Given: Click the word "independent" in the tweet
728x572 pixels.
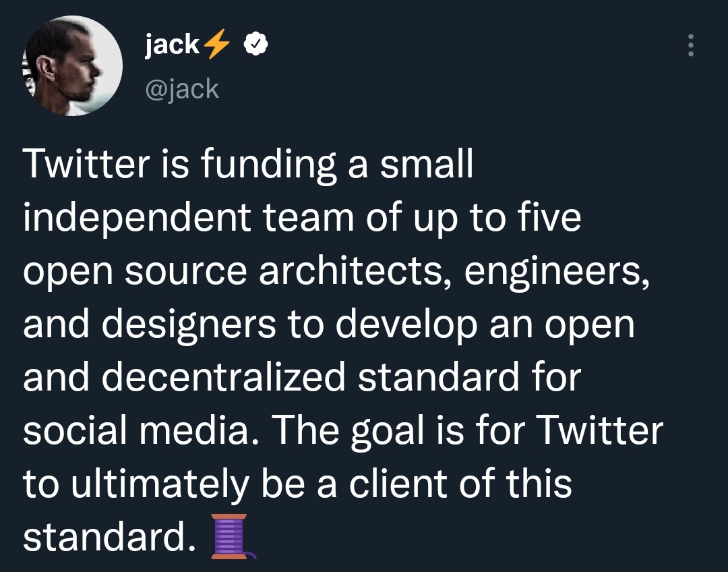Looking at the screenshot, I should point(137,217).
